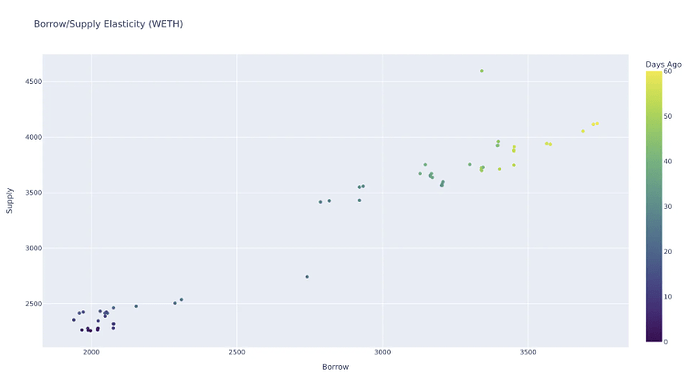The height and width of the screenshot is (387, 690).
Task: Click the 2500 tick on the x-axis
Action: coord(237,352)
